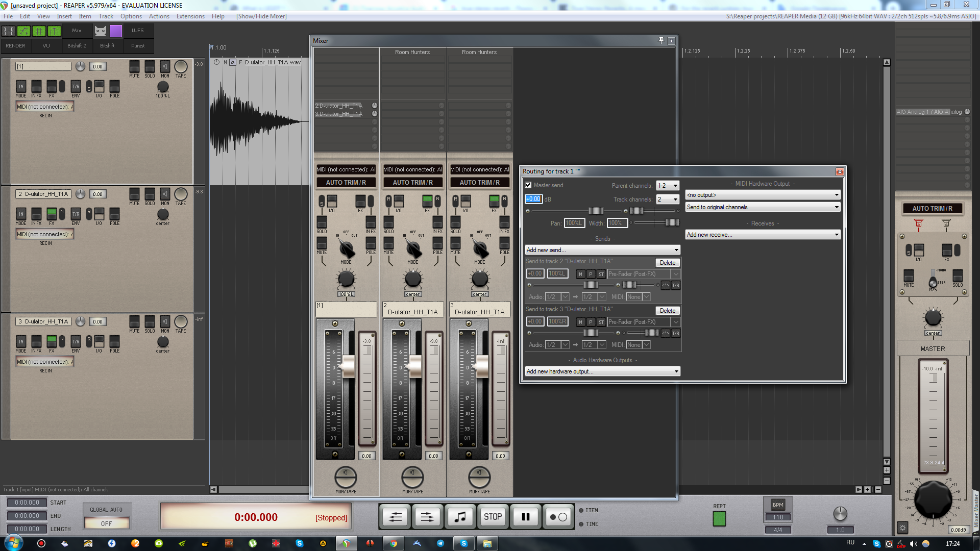Viewport: 980px width, 551px height.
Task: Click IN mode button on track 1
Action: click(21, 86)
